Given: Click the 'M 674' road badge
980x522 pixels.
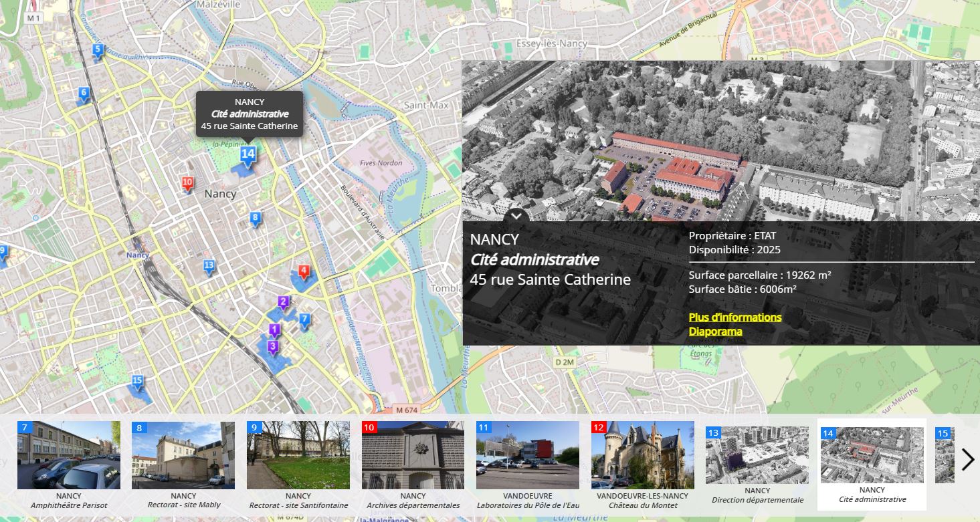Looking at the screenshot, I should (x=406, y=410).
